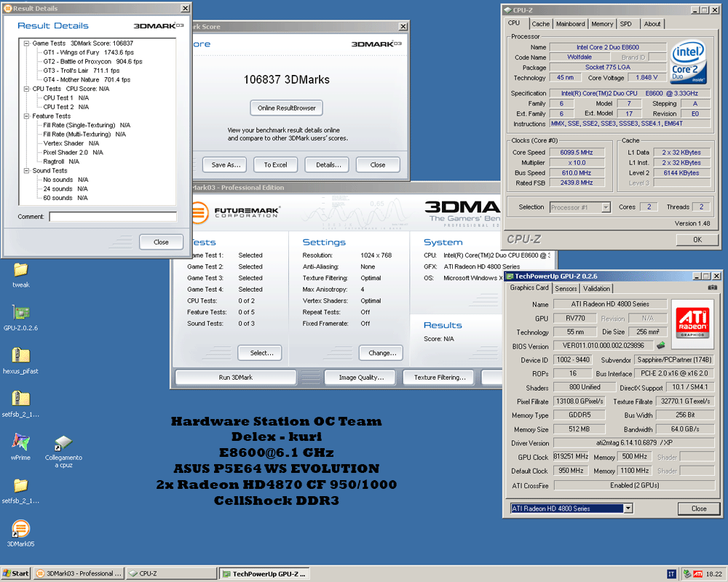Collapse the Feature Tests tree node
728x582 pixels.
[x=26, y=116]
